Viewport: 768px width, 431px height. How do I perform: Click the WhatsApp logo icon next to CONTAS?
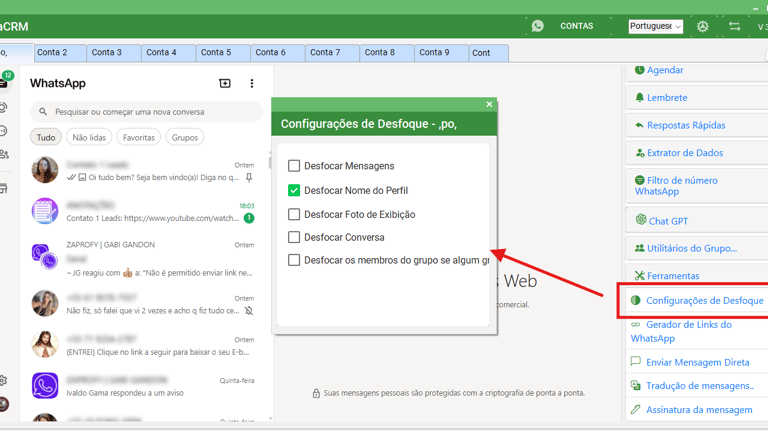(x=537, y=26)
